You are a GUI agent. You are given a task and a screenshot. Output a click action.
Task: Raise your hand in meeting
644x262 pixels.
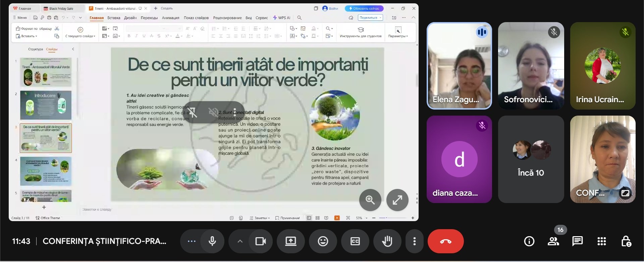(x=387, y=241)
